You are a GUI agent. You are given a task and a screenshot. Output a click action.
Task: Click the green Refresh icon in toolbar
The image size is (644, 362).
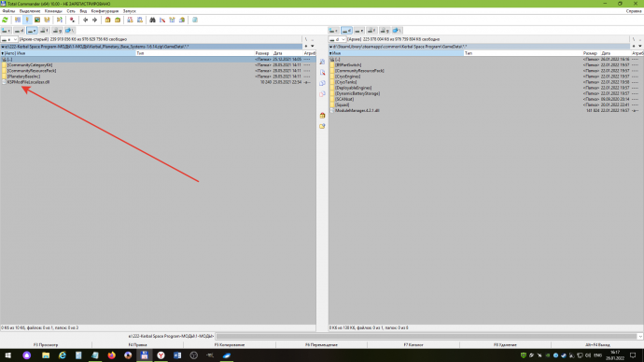click(x=5, y=20)
